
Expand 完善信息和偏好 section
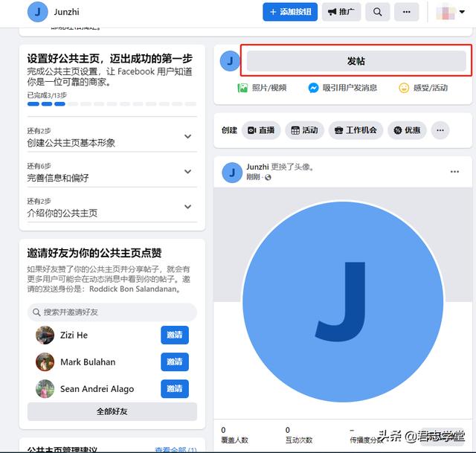tap(112, 172)
